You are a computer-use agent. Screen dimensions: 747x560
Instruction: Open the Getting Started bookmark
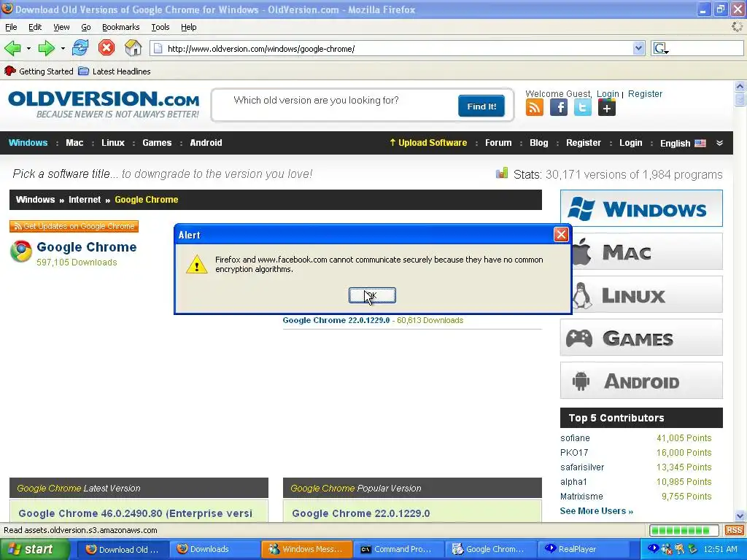[39, 71]
